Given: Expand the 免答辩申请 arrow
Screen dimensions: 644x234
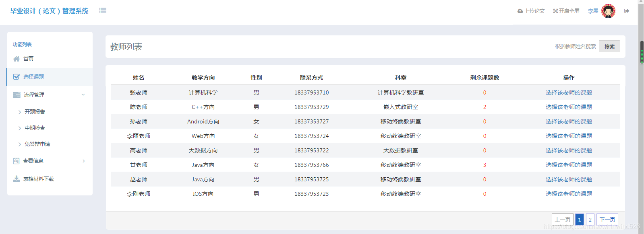Looking at the screenshot, I should [20, 144].
